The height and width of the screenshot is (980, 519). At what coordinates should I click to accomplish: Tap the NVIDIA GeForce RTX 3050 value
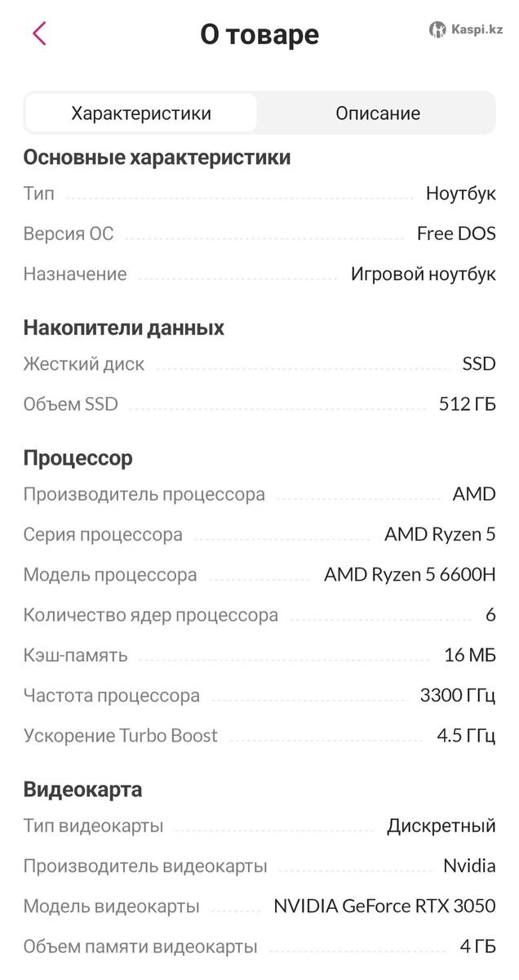point(384,906)
